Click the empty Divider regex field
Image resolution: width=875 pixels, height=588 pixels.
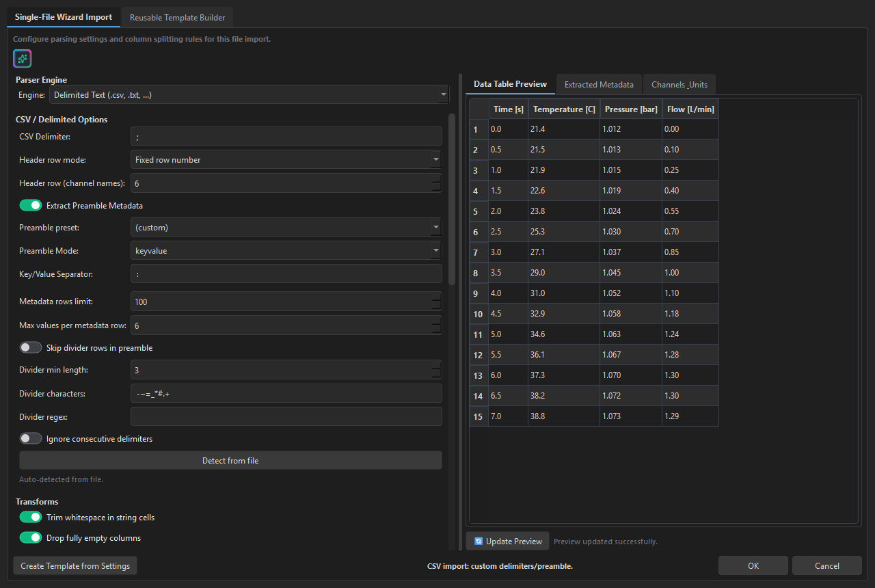[286, 416]
